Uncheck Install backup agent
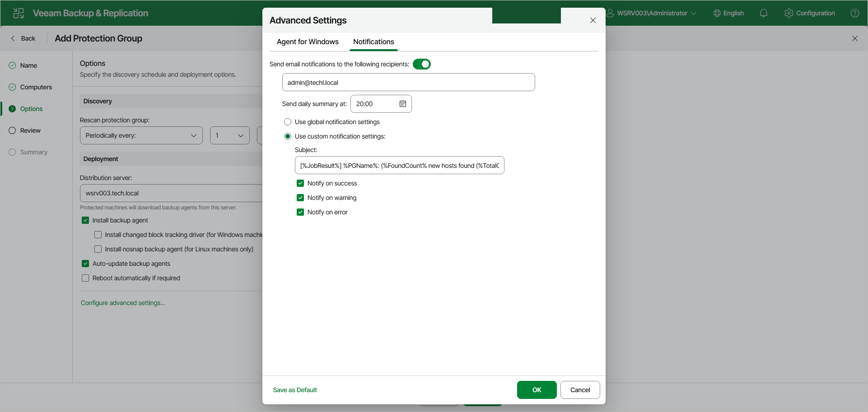Viewport: 868px width, 412px height. 85,220
